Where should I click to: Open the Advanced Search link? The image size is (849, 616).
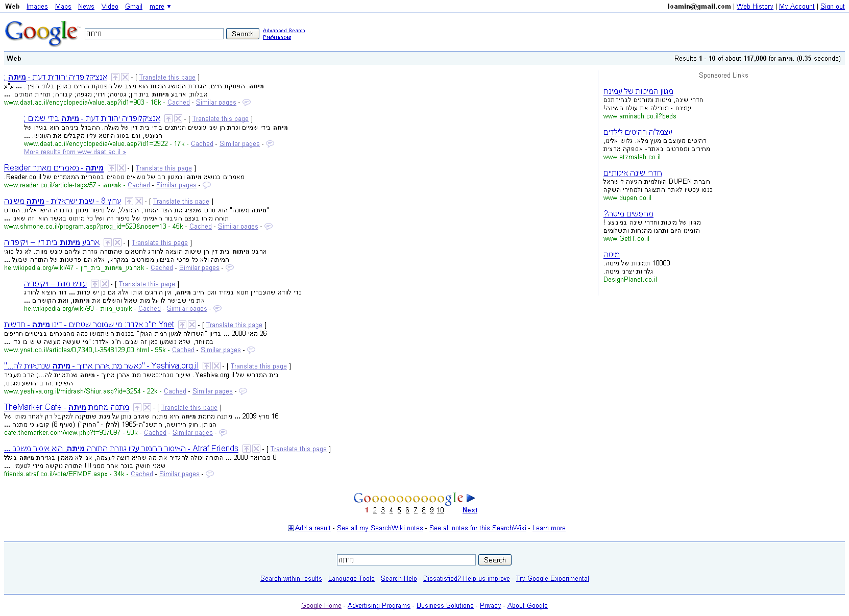click(x=284, y=31)
